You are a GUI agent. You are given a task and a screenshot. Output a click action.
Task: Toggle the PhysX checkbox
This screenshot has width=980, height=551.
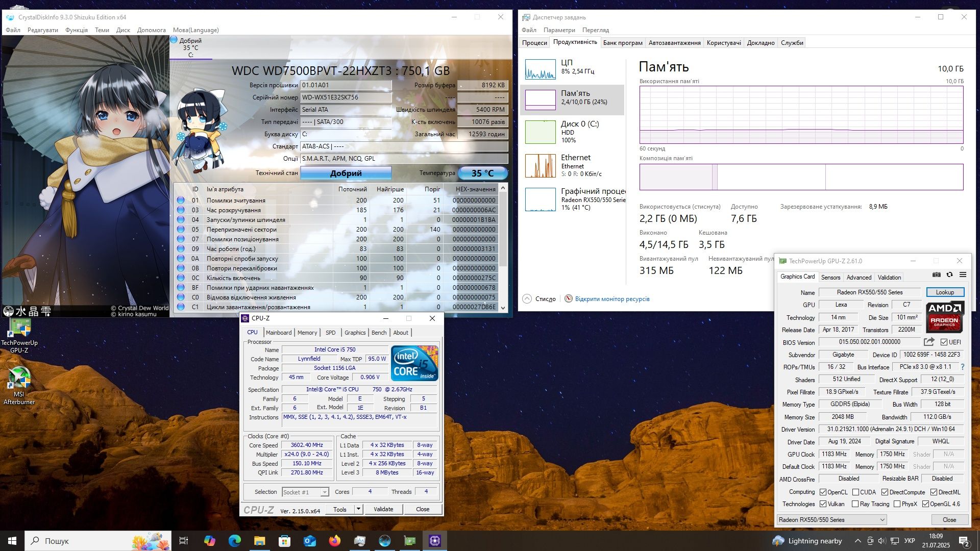897,504
